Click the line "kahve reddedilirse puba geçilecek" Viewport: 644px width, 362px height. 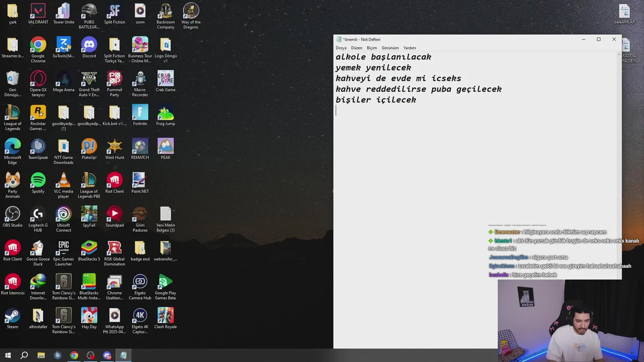[419, 89]
